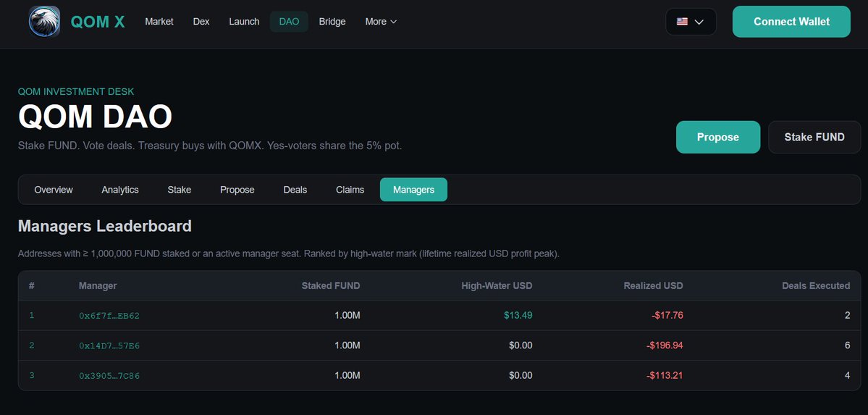Screen dimensions: 868x415
Task: Click the Managers Leaderboard heading
Action: tap(105, 226)
